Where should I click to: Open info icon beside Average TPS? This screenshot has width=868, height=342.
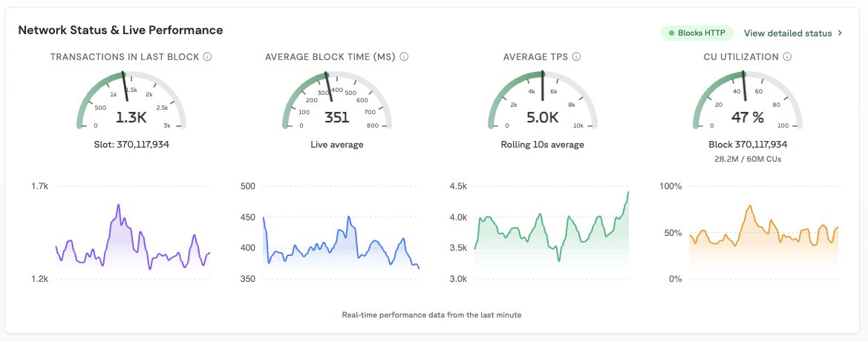[x=576, y=56]
